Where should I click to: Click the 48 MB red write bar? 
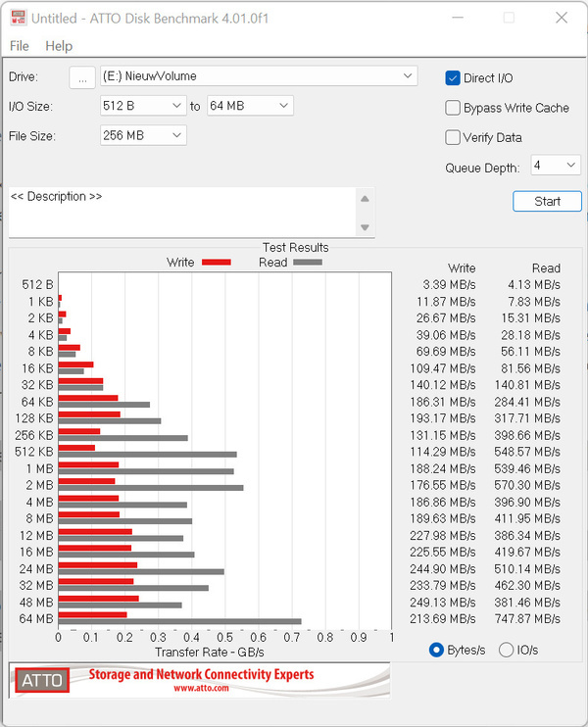pyautogui.click(x=99, y=599)
